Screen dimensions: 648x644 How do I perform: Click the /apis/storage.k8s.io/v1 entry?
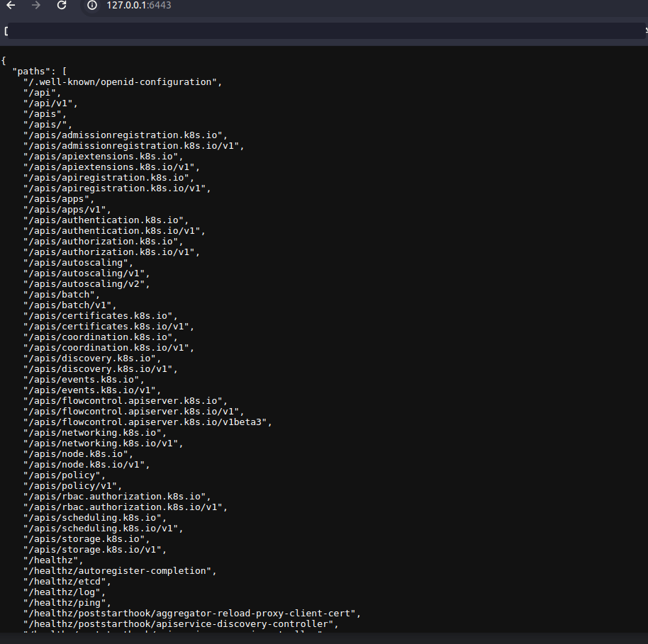click(94, 550)
